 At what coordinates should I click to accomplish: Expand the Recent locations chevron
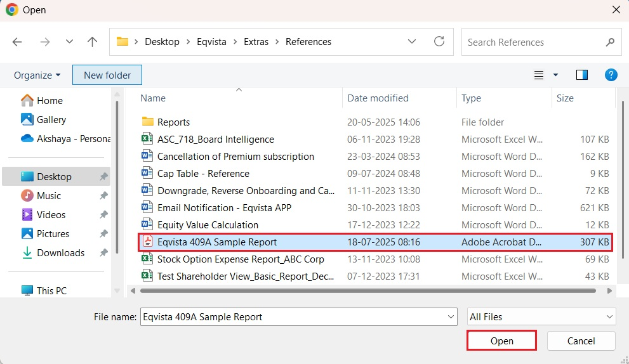tap(69, 42)
